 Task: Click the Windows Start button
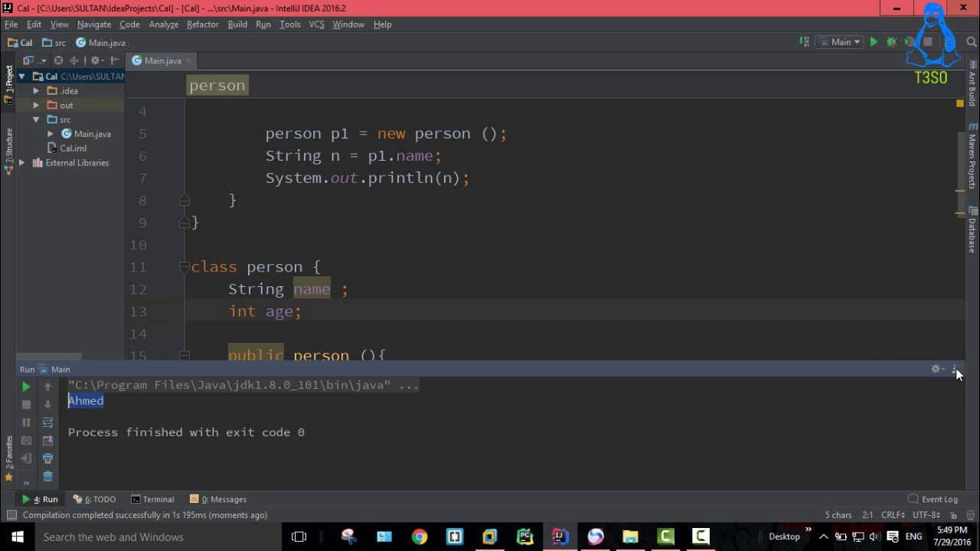[18, 536]
